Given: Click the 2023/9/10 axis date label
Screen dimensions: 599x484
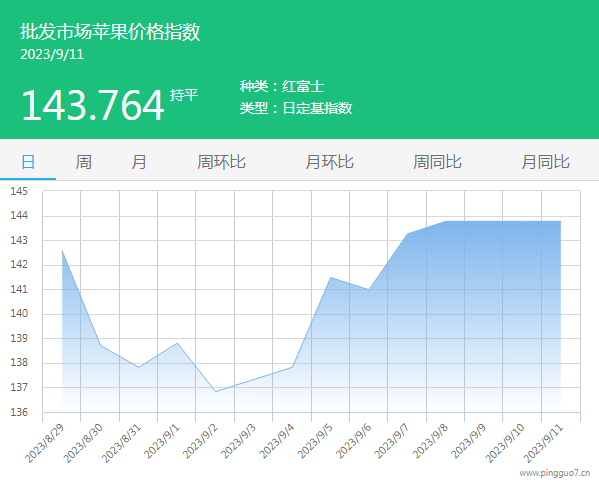Looking at the screenshot, I should coord(505,443).
